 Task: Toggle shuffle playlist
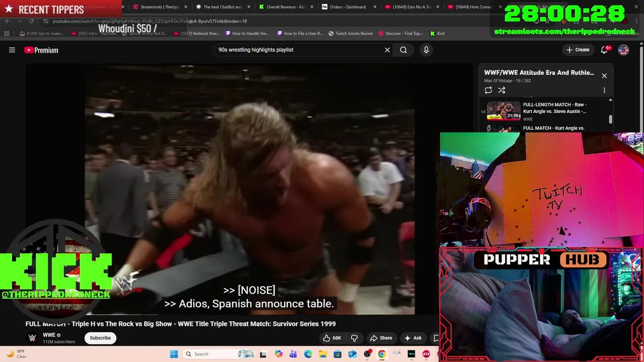tap(502, 90)
